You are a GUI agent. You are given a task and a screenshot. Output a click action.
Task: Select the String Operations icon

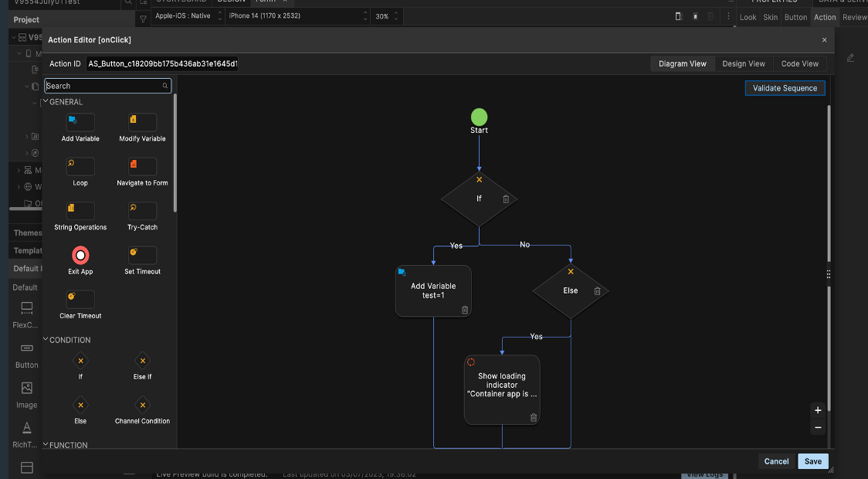[x=80, y=210]
